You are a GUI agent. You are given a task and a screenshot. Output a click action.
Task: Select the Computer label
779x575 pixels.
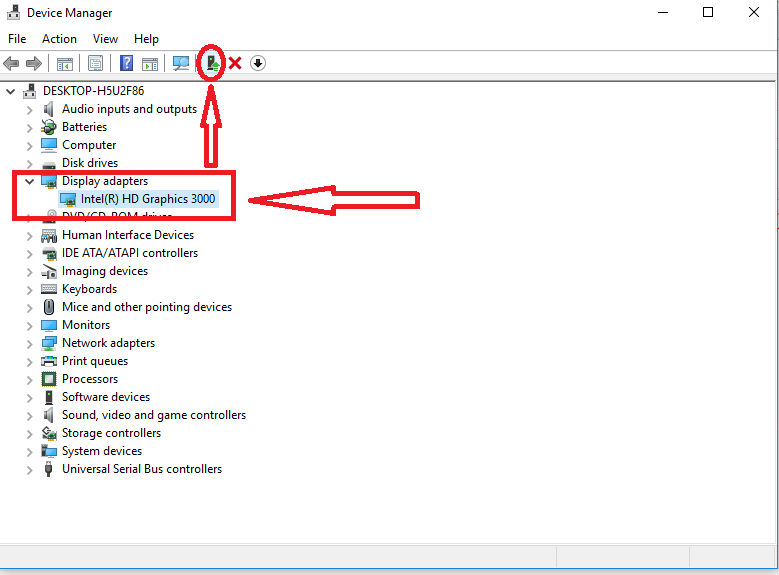[89, 145]
